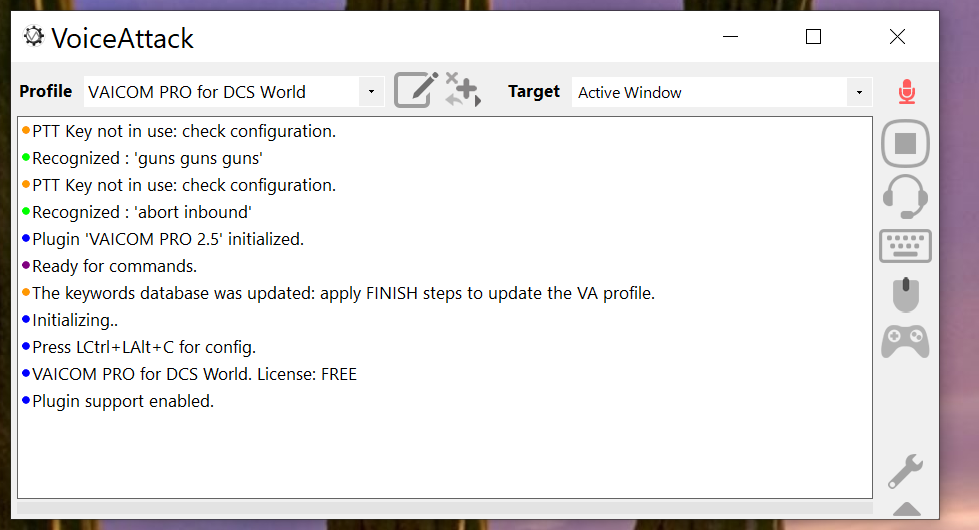Click the VoiceAttack gear logo in title bar
Image resolution: width=979 pixels, height=530 pixels.
pyautogui.click(x=34, y=36)
